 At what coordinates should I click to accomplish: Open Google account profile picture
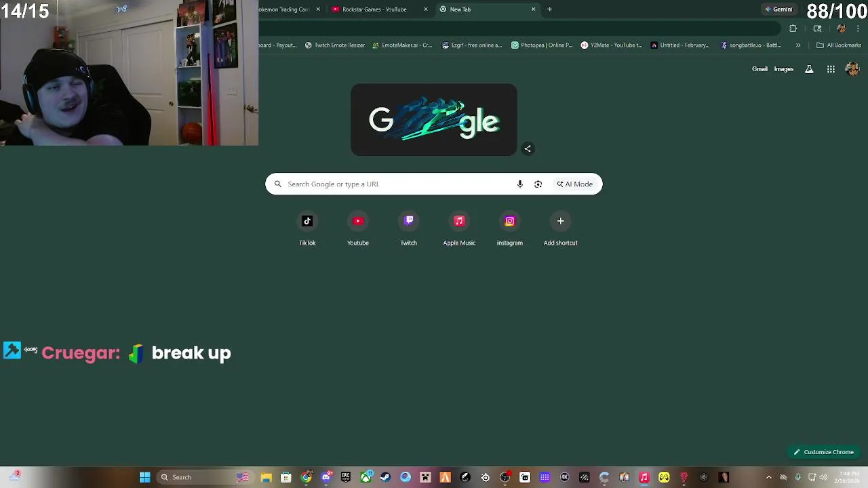pyautogui.click(x=852, y=69)
